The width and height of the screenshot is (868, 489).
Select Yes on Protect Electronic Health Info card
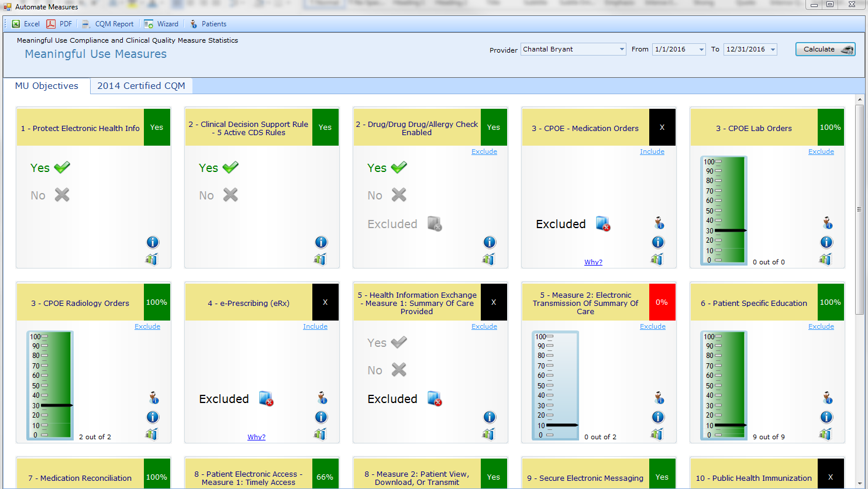[50, 168]
